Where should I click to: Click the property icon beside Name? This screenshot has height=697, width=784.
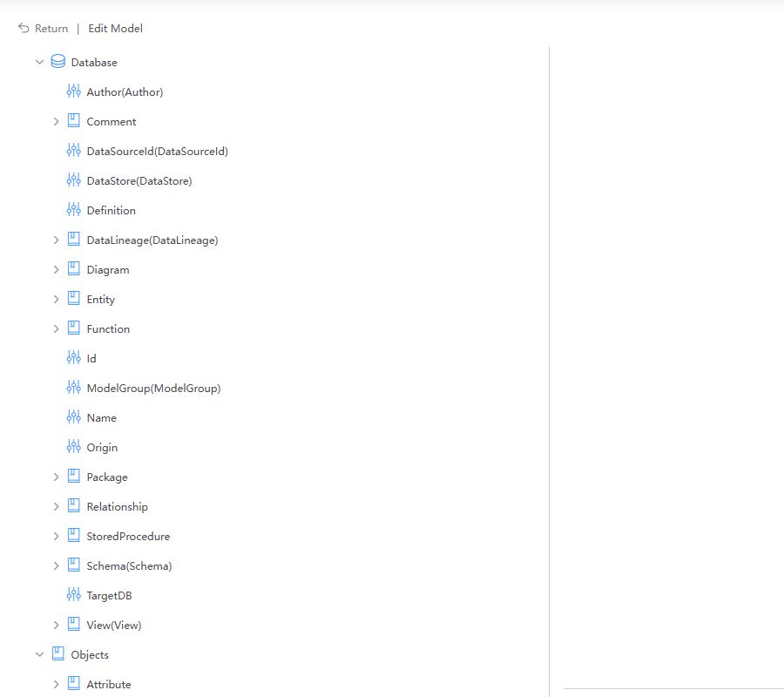[73, 416]
